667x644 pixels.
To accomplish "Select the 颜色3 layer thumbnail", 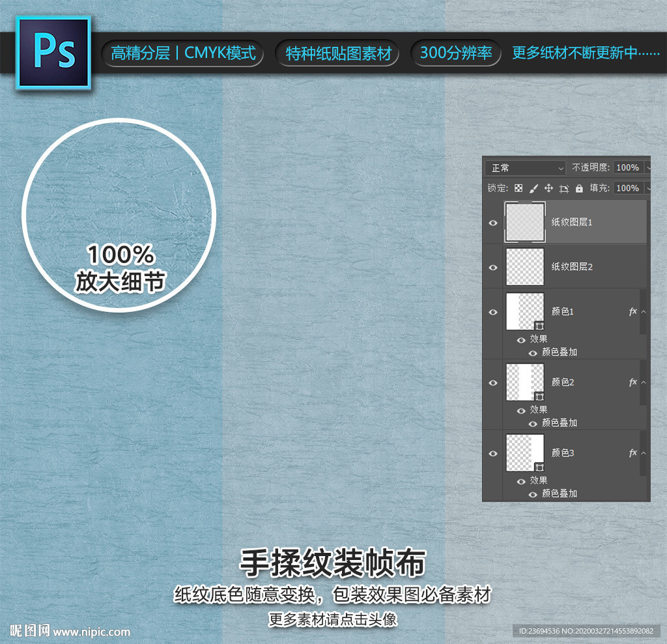I will coord(525,453).
